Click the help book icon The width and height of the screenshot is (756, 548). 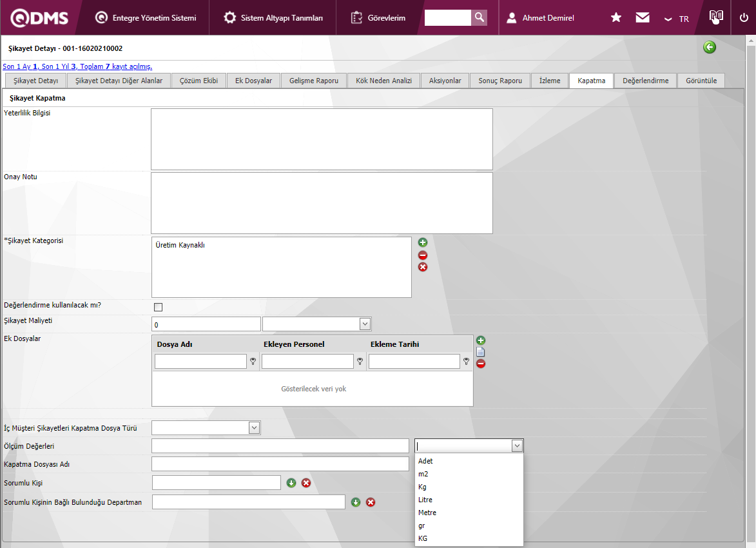(x=715, y=17)
